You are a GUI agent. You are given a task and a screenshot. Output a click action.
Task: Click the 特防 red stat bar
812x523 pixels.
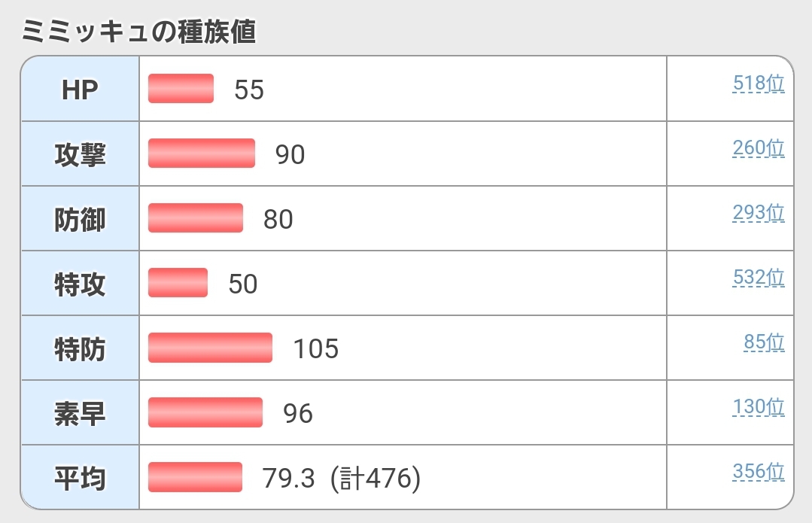coord(210,348)
